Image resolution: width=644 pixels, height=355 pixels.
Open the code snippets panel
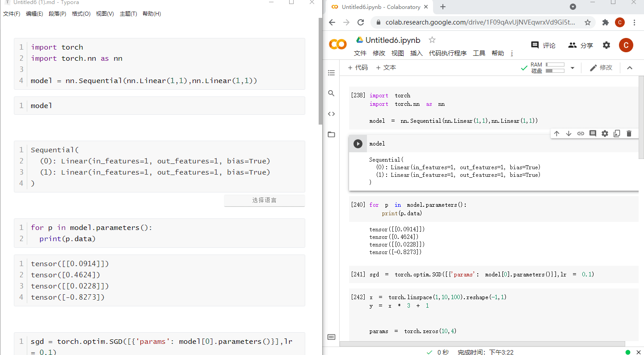point(331,114)
